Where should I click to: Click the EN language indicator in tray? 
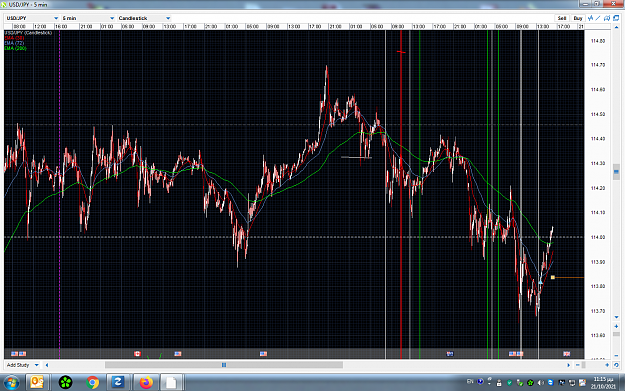click(x=470, y=382)
